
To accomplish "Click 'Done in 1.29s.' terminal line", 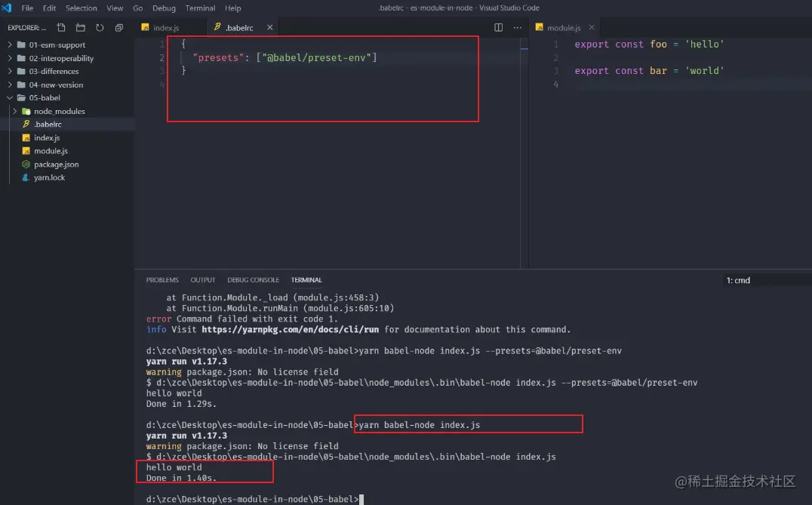I will 181,404.
